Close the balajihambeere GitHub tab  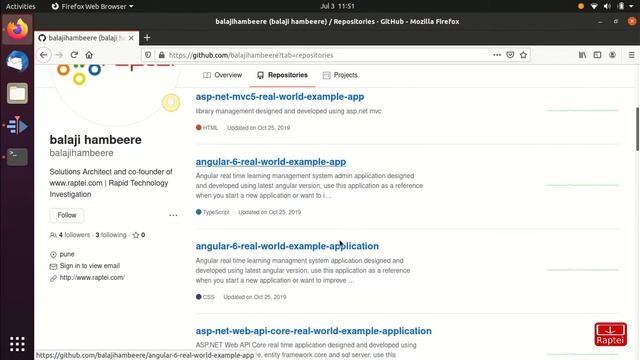pyautogui.click(x=131, y=38)
